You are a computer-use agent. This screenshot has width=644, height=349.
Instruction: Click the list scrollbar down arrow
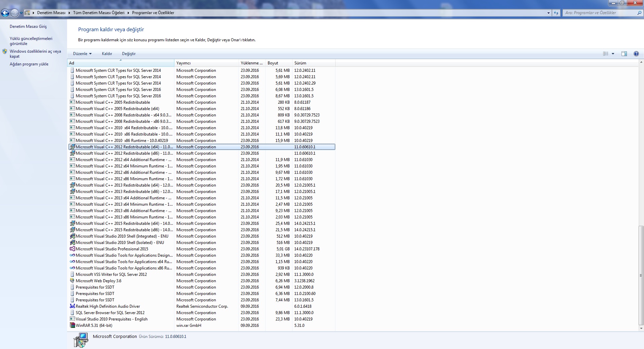(x=641, y=329)
